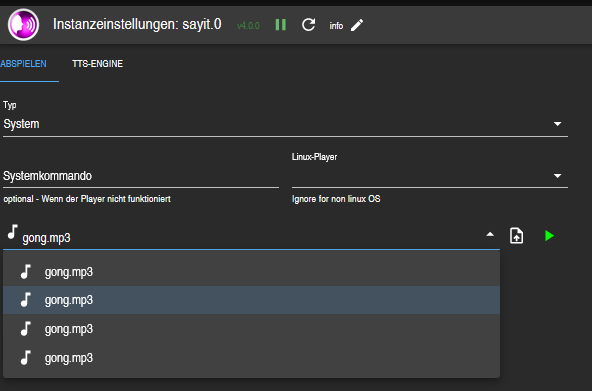Viewport: 592px width, 391px height.
Task: Collapse the sound file list with the up arrow
Action: coord(490,234)
